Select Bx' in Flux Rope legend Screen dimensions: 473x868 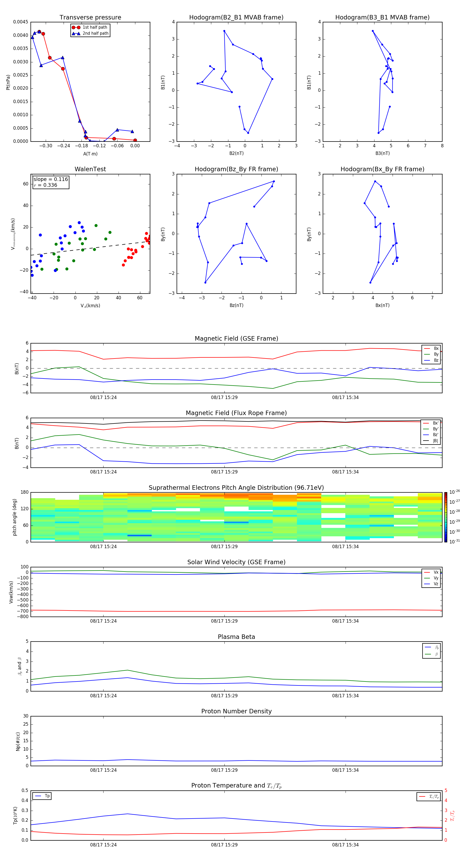click(431, 423)
